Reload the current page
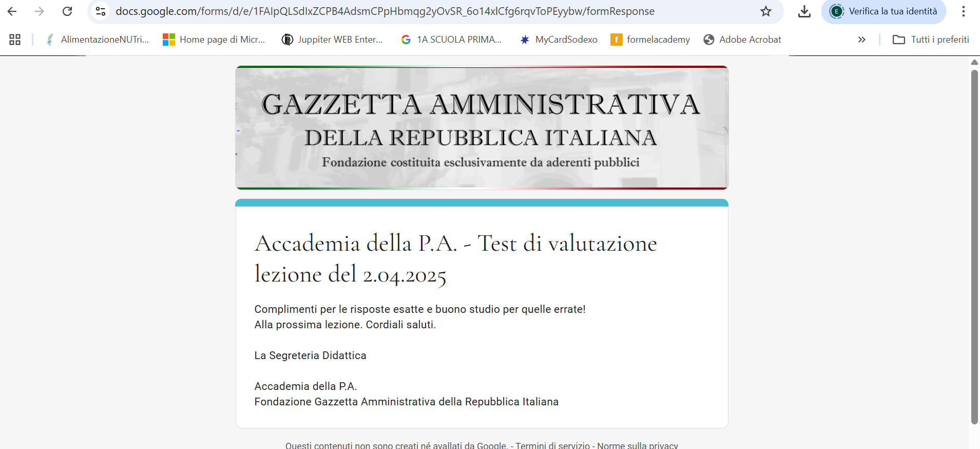This screenshot has width=980, height=449. coord(67,11)
